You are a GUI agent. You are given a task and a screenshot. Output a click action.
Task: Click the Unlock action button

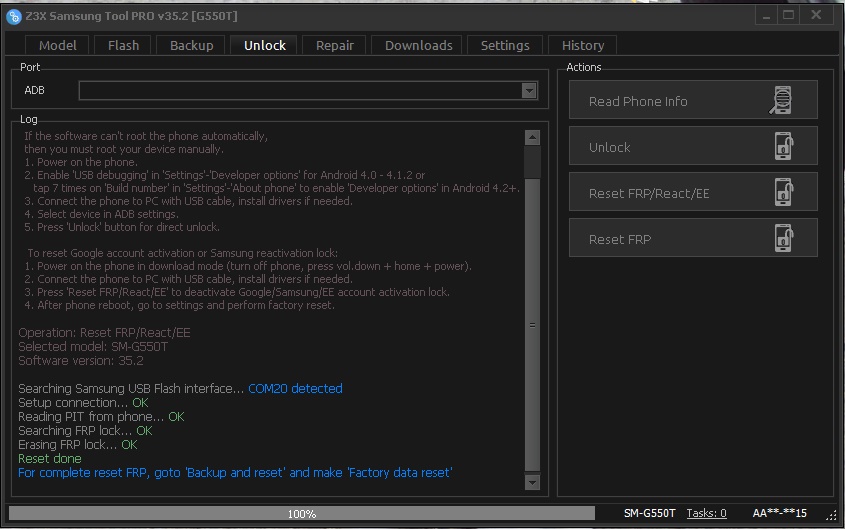pyautogui.click(x=693, y=146)
